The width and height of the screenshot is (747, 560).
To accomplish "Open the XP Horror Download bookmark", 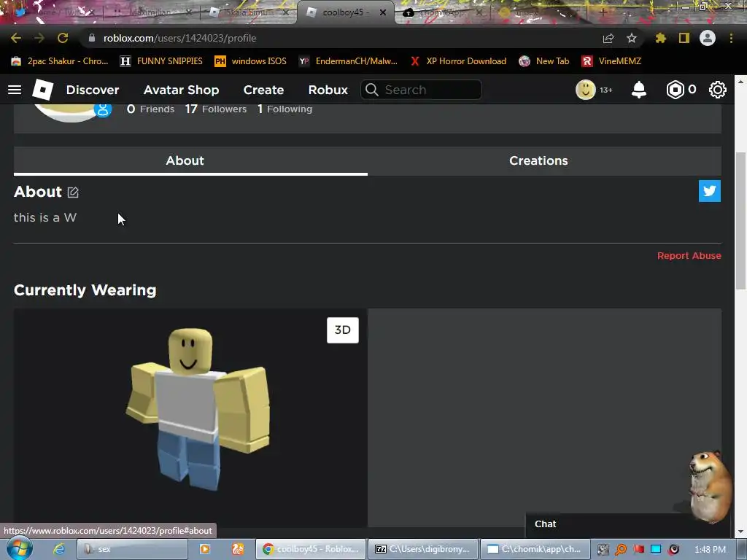I will pyautogui.click(x=458, y=61).
